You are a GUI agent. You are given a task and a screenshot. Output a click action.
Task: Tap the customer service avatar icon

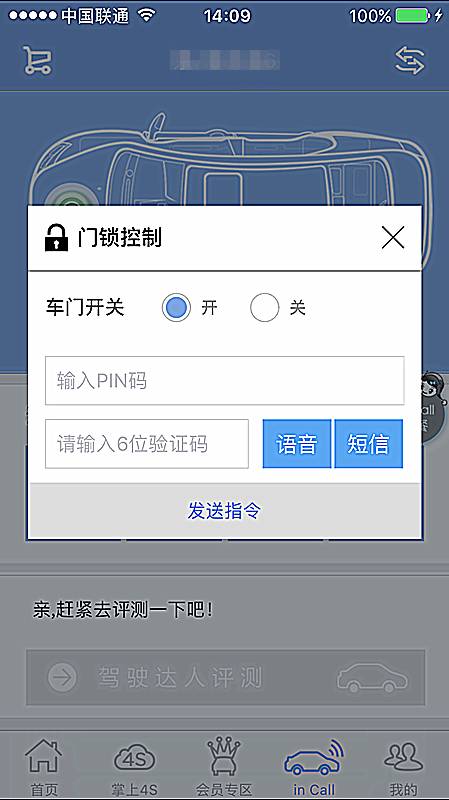pyautogui.click(x=434, y=403)
